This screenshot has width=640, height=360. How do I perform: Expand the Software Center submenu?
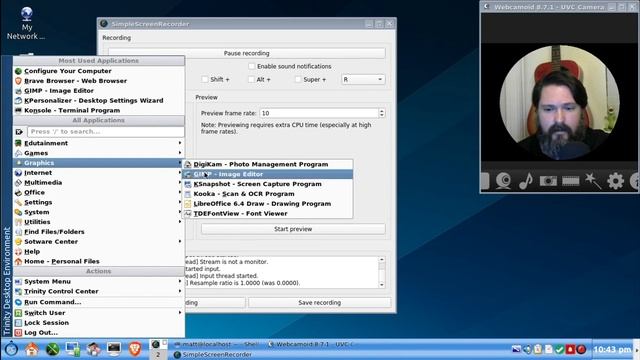coord(99,242)
